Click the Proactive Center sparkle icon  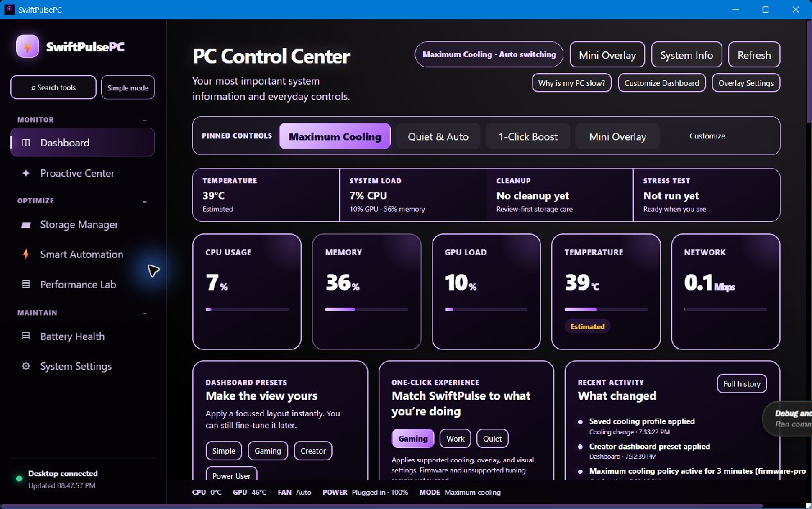(x=26, y=173)
